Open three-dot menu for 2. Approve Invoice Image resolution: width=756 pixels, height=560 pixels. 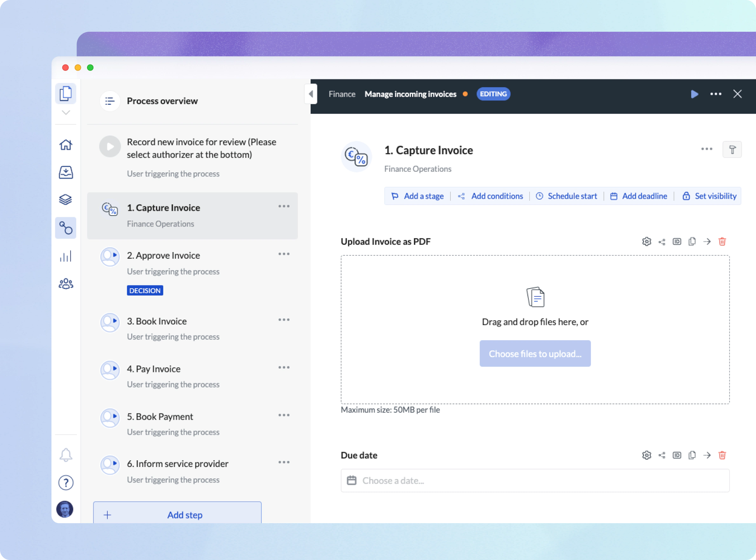click(284, 254)
